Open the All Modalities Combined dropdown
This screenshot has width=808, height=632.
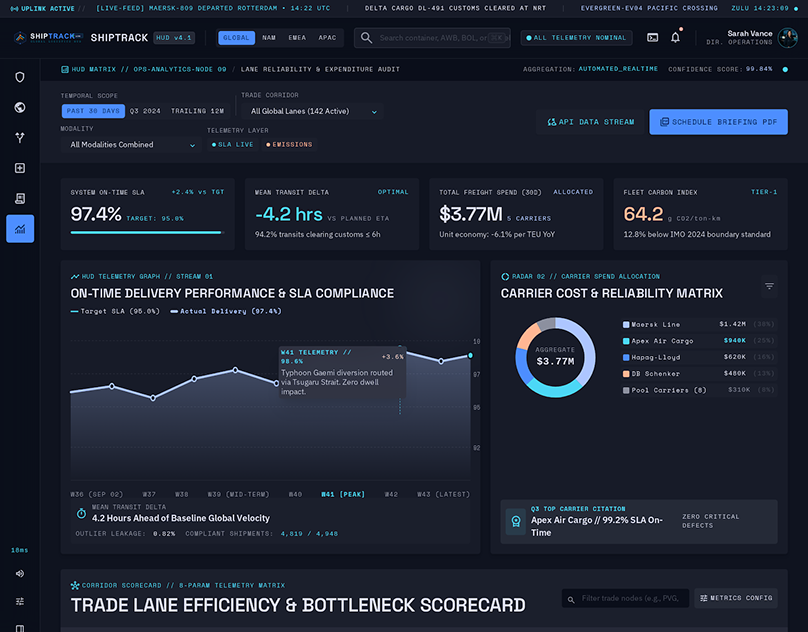point(131,145)
